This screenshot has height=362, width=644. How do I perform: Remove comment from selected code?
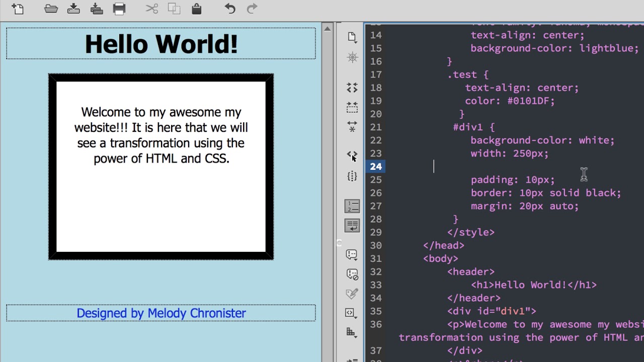(x=352, y=275)
